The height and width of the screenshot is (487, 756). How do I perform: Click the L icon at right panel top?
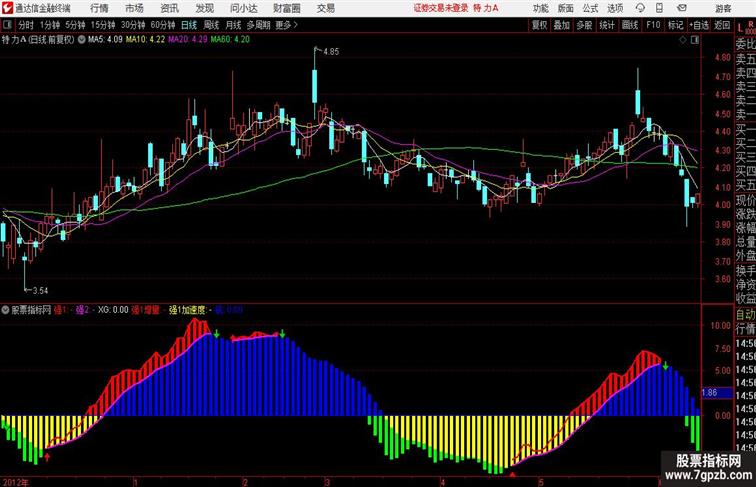740,28
